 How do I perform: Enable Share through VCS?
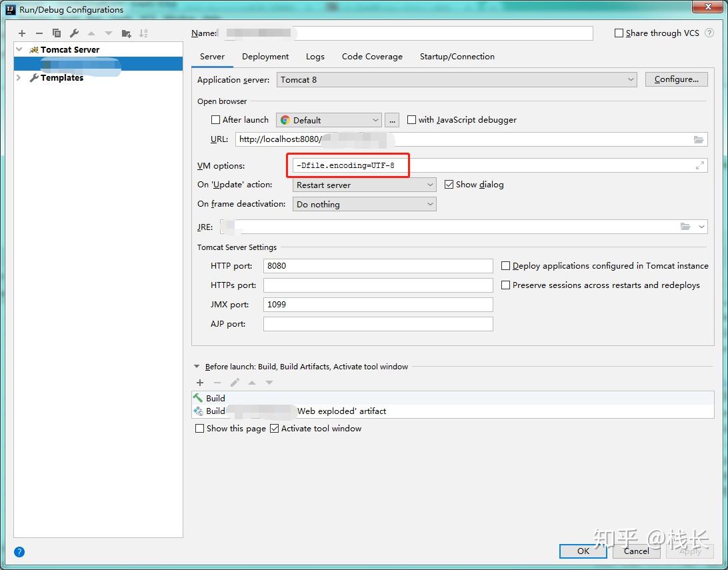coord(619,33)
